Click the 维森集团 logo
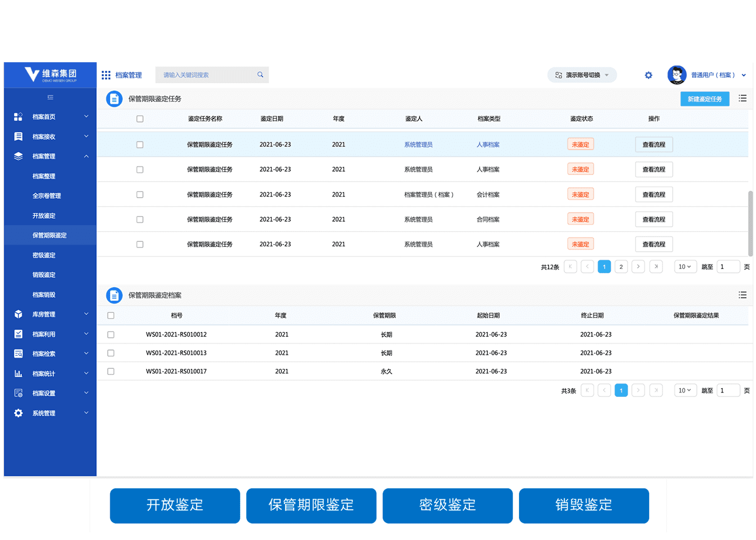Image resolution: width=756 pixels, height=540 pixels. (x=51, y=75)
